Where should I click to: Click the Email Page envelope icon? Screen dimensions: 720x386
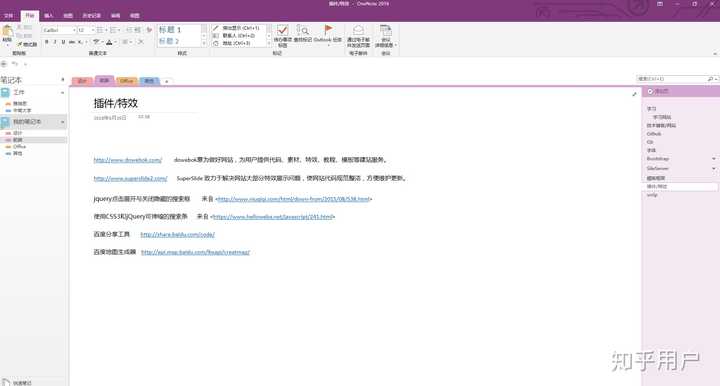pos(358,30)
